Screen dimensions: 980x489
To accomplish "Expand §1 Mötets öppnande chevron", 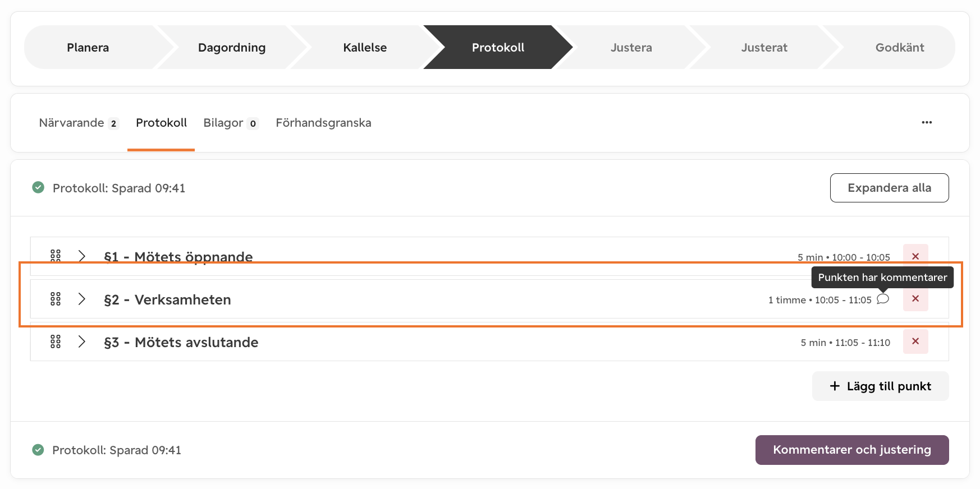I will coord(82,256).
